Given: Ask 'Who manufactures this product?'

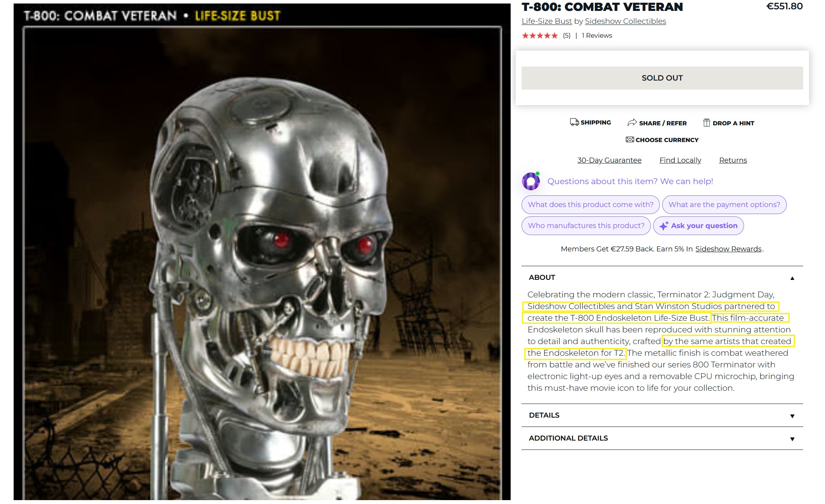Looking at the screenshot, I should 586,226.
